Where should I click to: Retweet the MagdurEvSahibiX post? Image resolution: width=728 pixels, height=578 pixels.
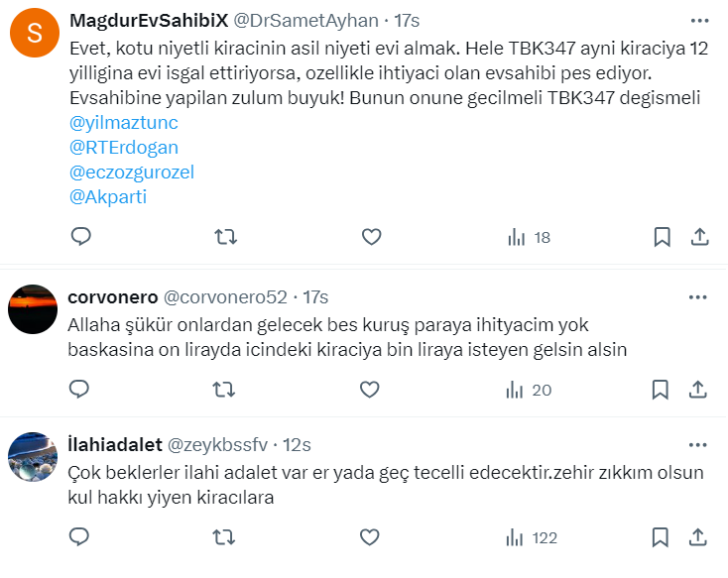pyautogui.click(x=226, y=237)
